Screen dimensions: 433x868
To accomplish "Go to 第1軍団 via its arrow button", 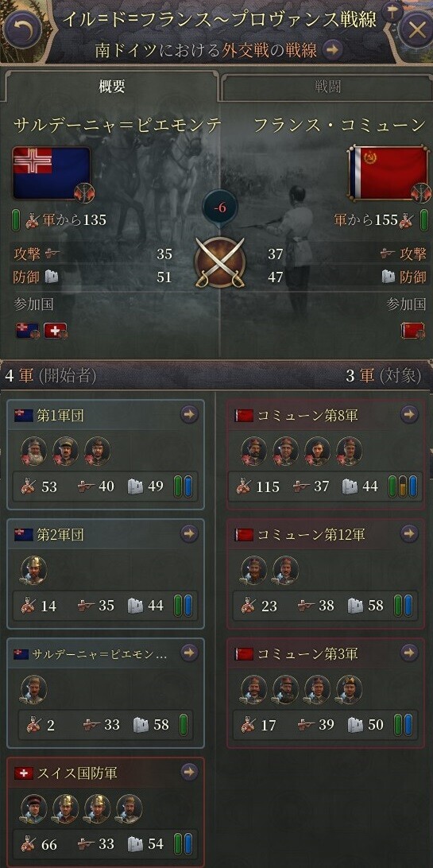I will (x=189, y=414).
